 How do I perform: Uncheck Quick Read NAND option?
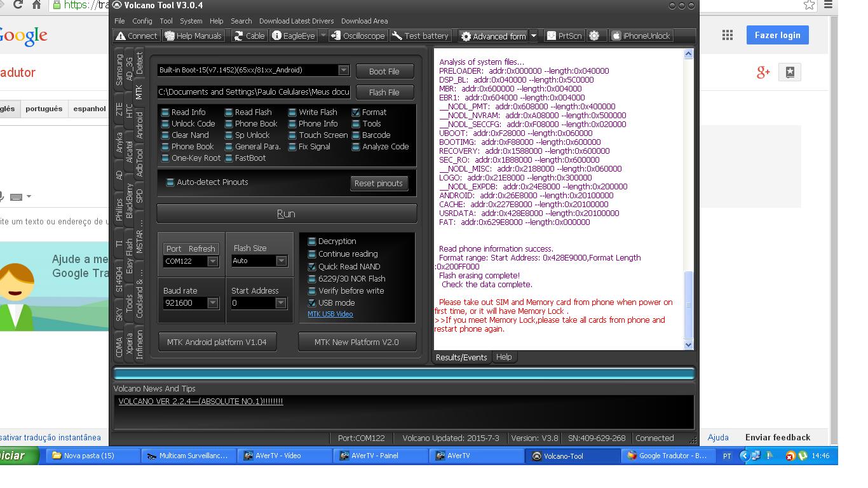coord(312,267)
